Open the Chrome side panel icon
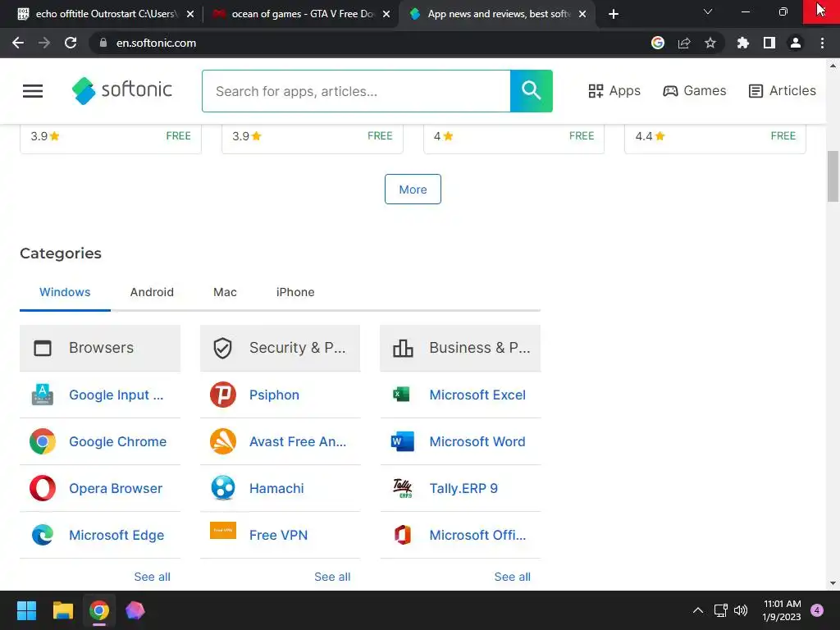 click(769, 43)
